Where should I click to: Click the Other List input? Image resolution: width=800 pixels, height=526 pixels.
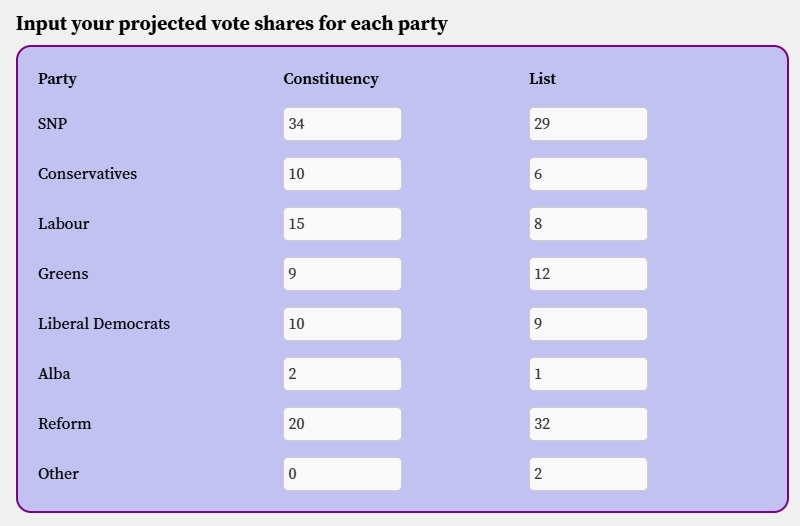(x=588, y=474)
